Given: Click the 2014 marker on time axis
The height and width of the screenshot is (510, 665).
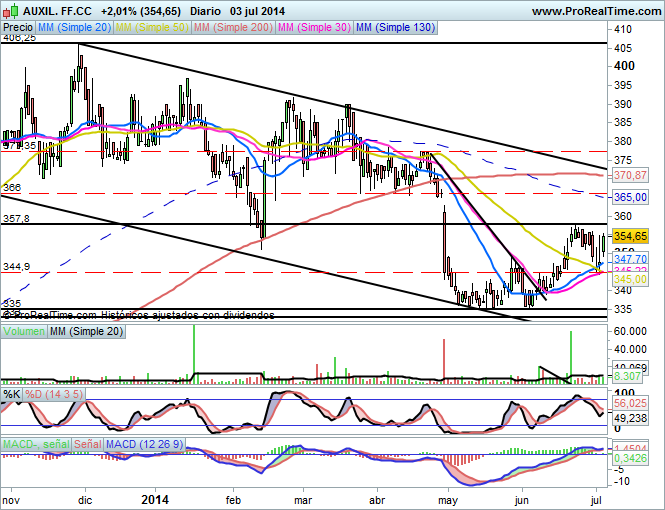Looking at the screenshot, I should point(155,498).
